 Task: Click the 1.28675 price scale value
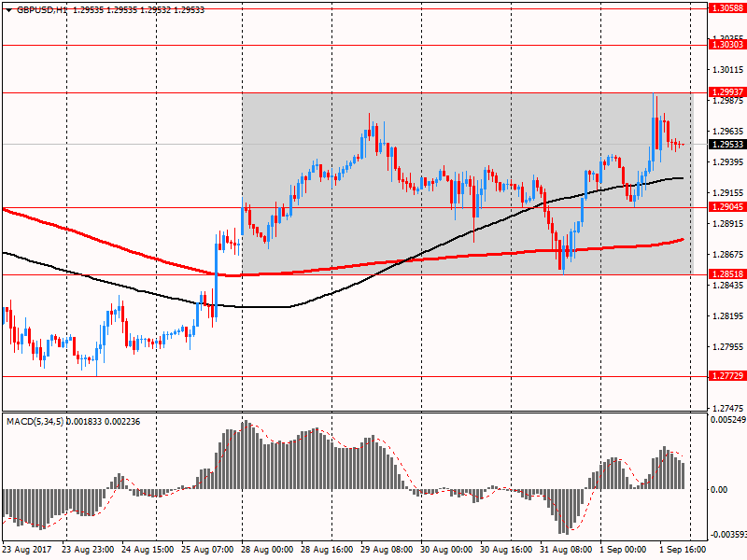[x=727, y=255]
